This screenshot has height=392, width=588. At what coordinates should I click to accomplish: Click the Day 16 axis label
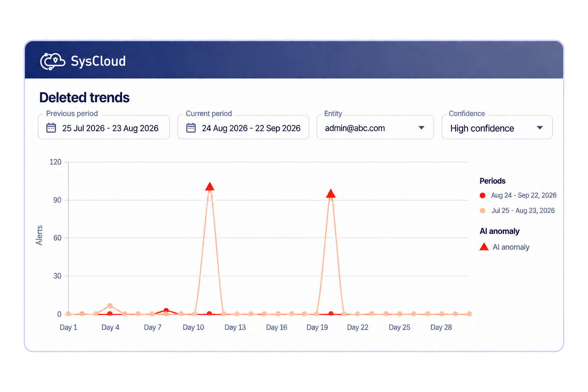tap(277, 327)
